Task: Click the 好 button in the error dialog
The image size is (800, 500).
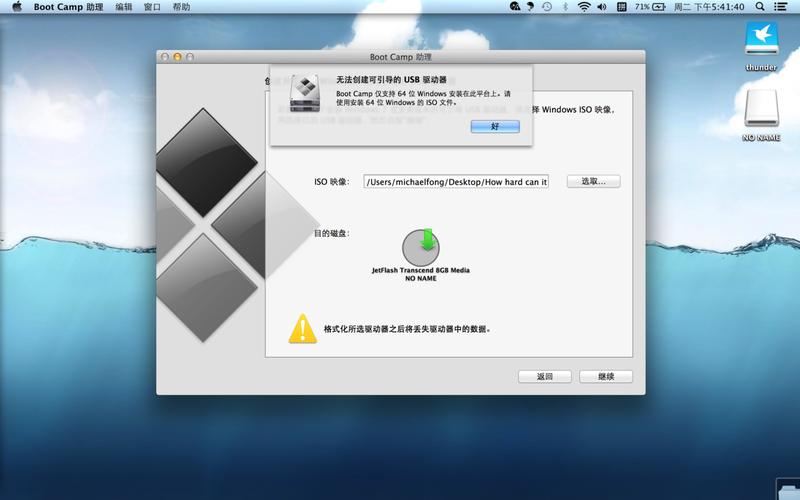Action: 495,127
